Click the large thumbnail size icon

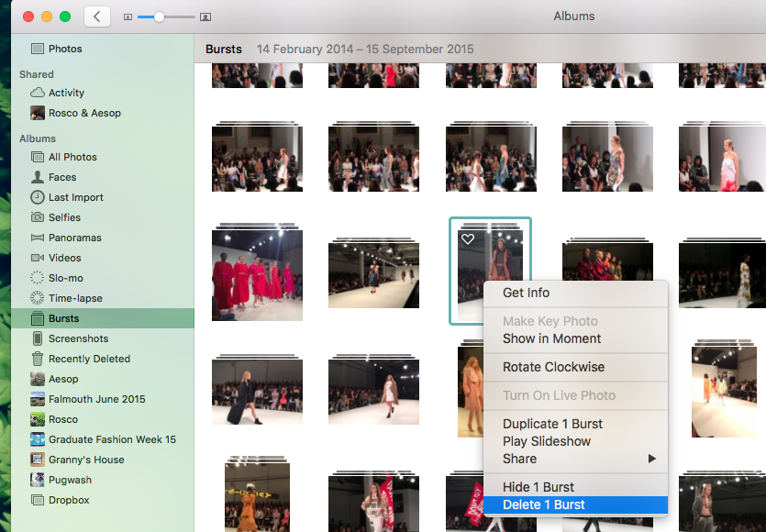205,17
